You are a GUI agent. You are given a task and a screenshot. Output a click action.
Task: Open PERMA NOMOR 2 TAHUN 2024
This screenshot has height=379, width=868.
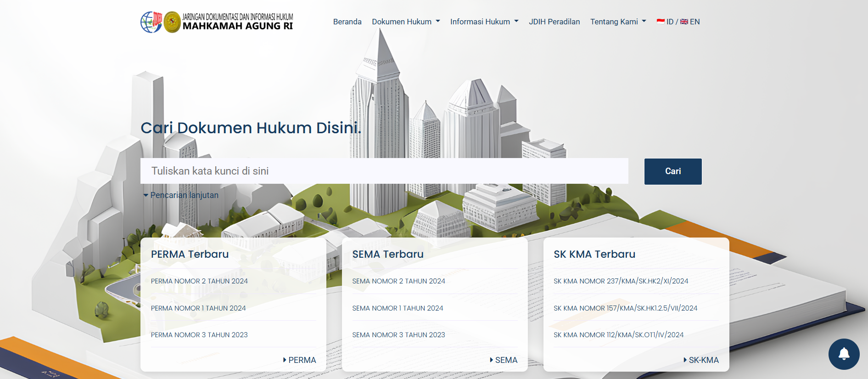(x=199, y=281)
